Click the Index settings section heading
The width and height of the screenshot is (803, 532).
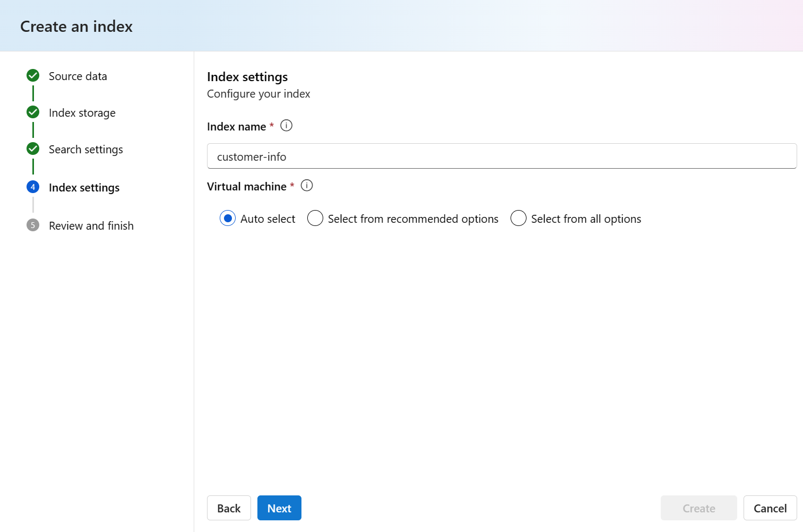247,77
